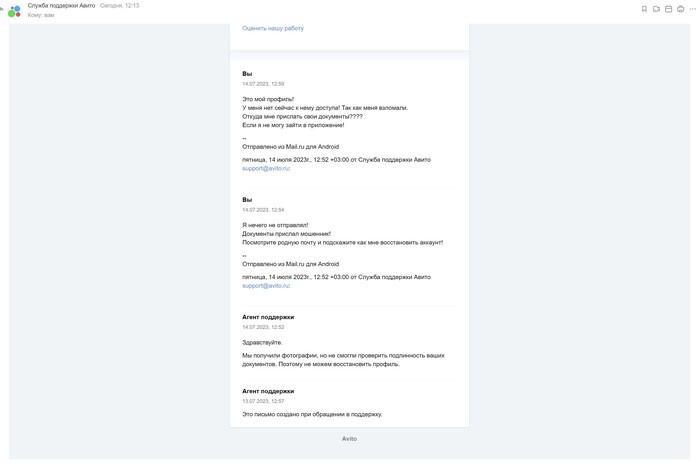Click the Avito footer label

[x=349, y=438]
